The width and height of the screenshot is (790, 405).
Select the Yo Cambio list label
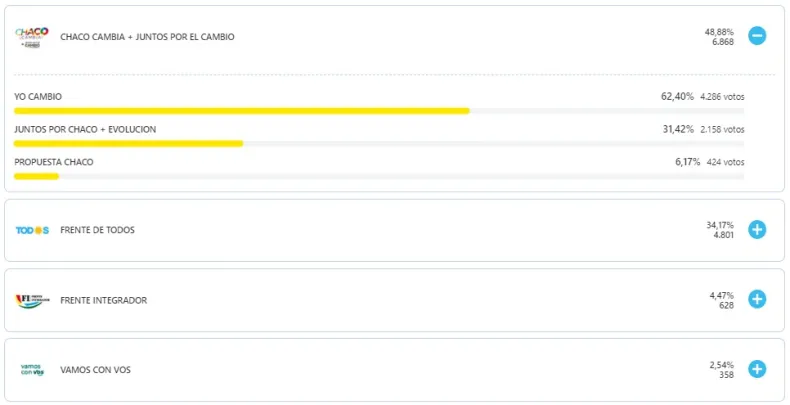tap(38, 97)
